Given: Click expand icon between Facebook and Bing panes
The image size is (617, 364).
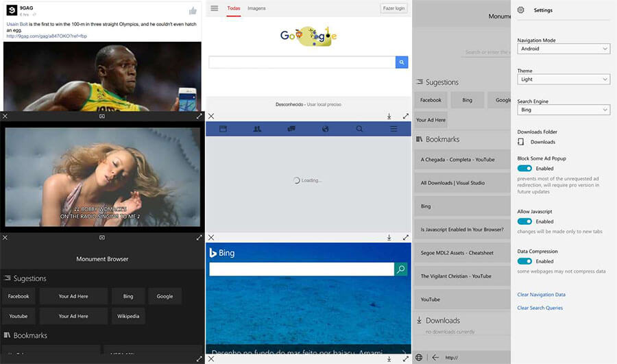Looking at the screenshot, I should coord(406,237).
